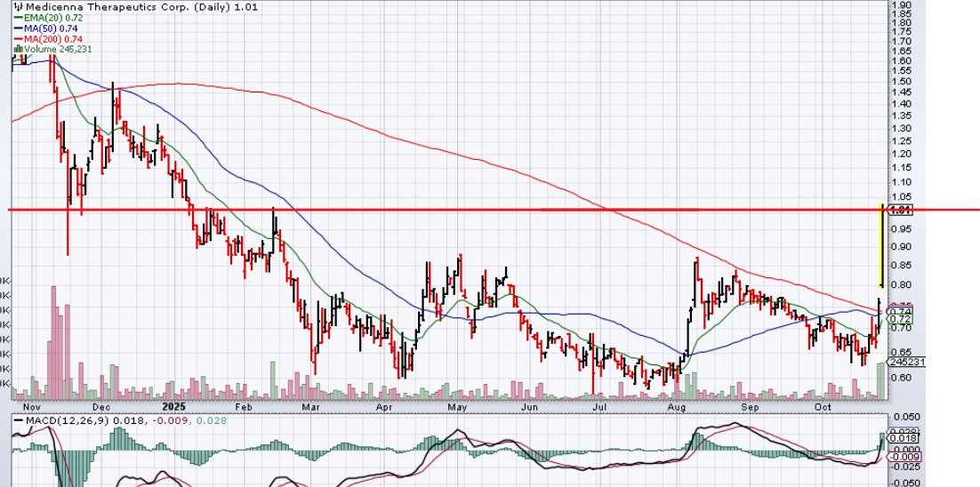Select the Jul label on time axis
The image size is (980, 487).
click(598, 406)
